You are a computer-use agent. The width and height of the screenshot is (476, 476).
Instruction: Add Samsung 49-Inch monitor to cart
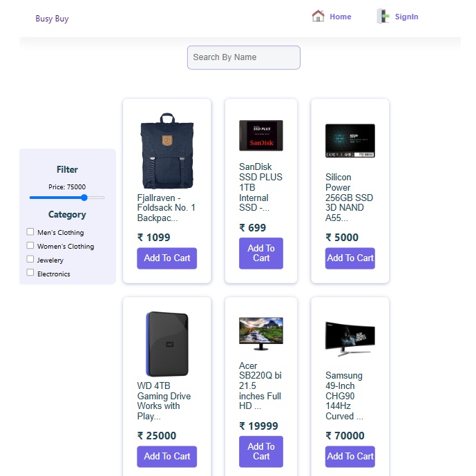[x=350, y=457]
